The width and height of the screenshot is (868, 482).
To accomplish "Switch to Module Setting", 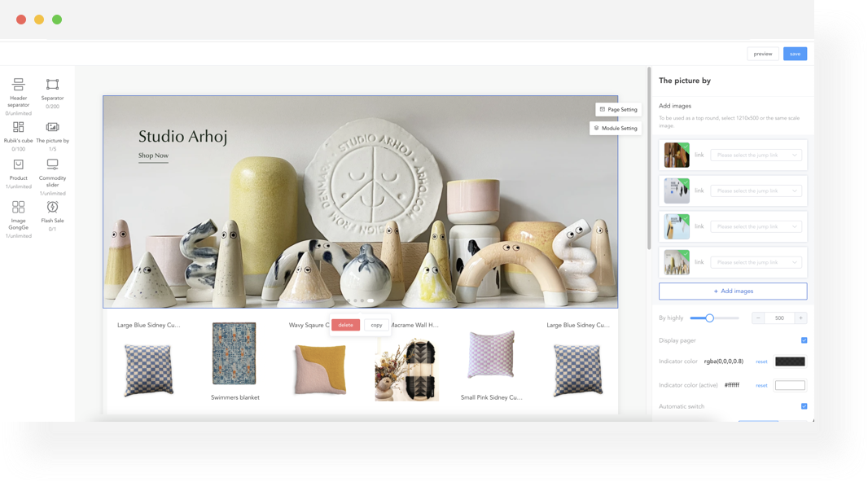I will tap(616, 128).
